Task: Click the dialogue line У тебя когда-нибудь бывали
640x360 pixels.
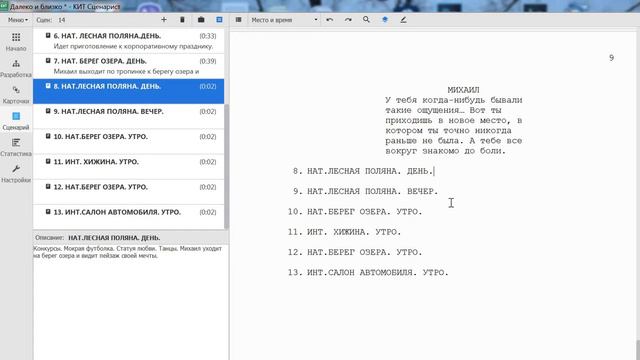Action: (x=454, y=100)
